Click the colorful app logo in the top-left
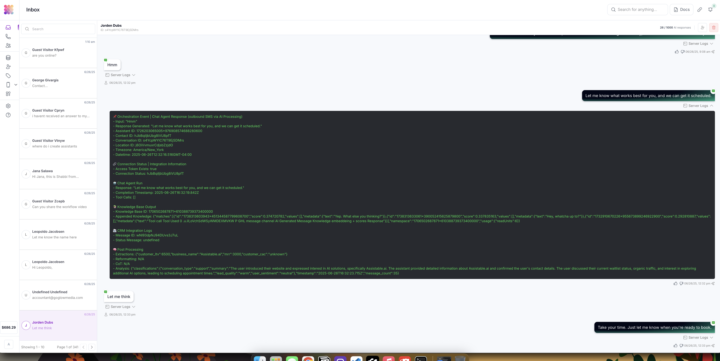Image resolution: width=720 pixels, height=361 pixels. pyautogui.click(x=9, y=9)
